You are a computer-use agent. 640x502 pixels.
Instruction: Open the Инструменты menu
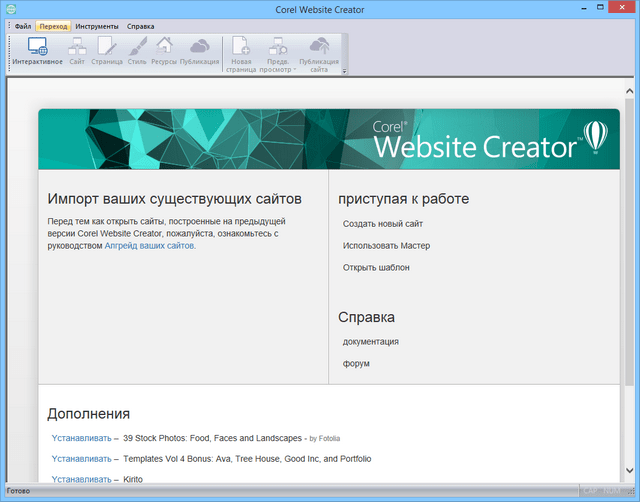(x=97, y=26)
